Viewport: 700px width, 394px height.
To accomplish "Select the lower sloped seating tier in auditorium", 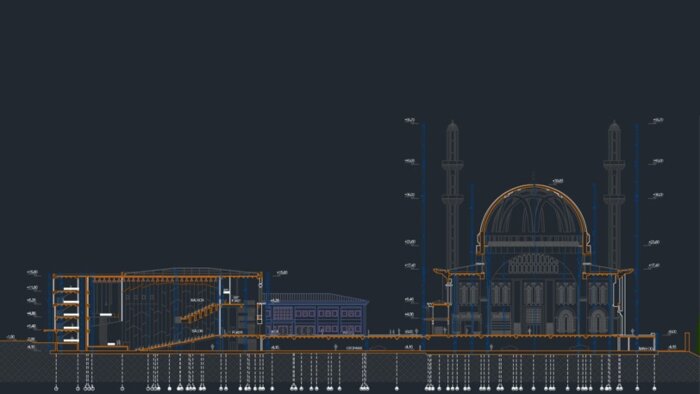I will click(178, 343).
